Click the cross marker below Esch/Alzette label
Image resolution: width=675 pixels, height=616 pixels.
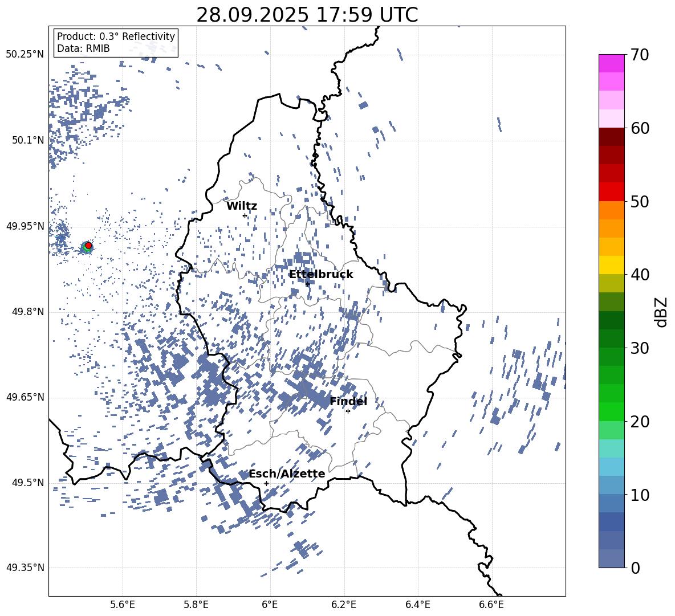tap(266, 483)
